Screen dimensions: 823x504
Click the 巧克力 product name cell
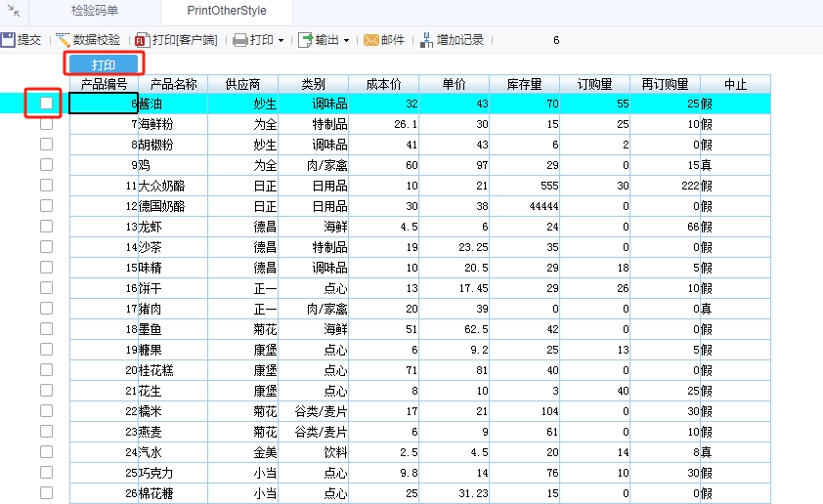(173, 473)
